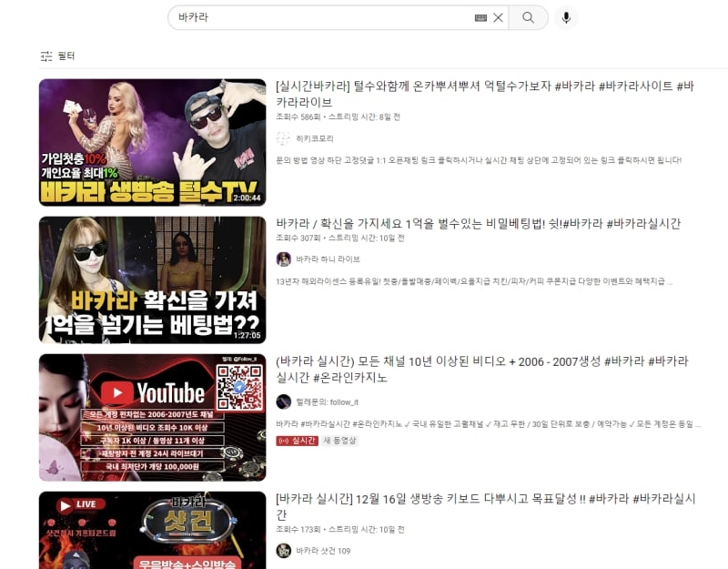This screenshot has height=569, width=728.
Task: Open the on-screen keyboard icon in search box
Action: click(x=480, y=17)
